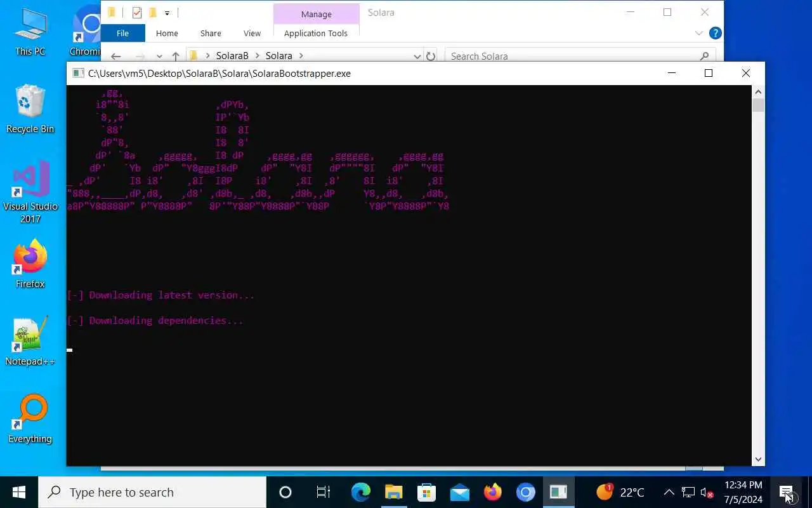Open Explorer Help question mark icon

pyautogui.click(x=715, y=33)
